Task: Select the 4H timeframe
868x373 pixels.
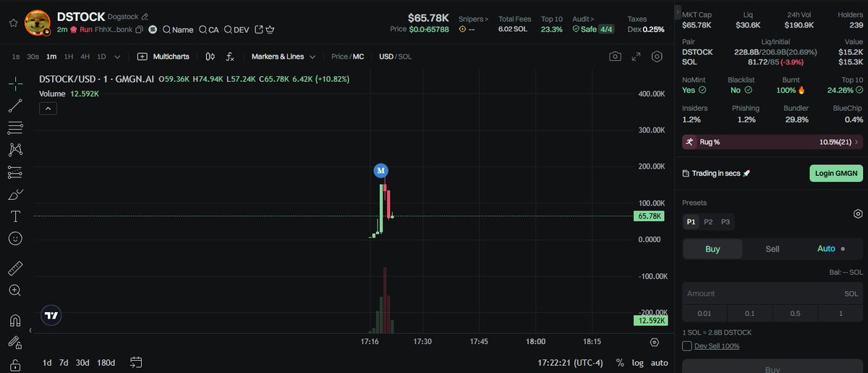Action: click(85, 56)
